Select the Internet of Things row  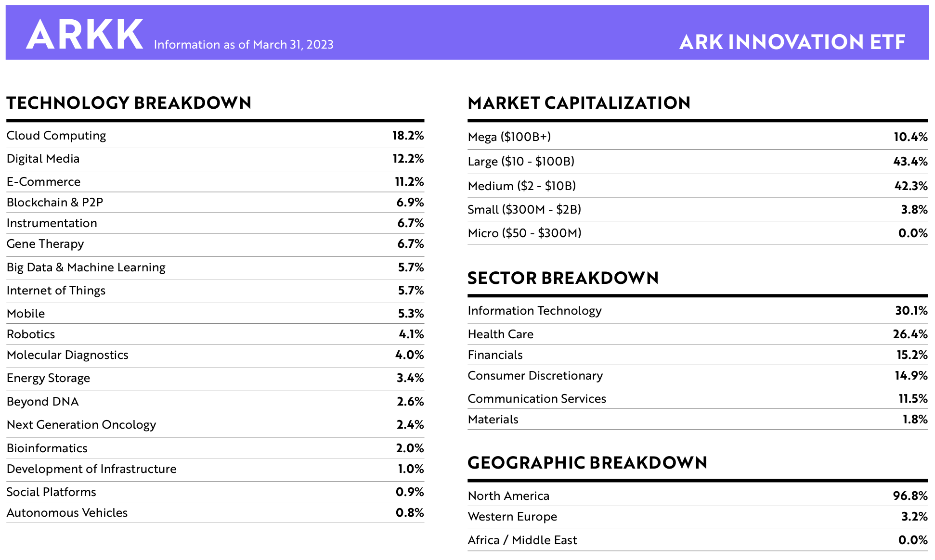tap(56, 291)
